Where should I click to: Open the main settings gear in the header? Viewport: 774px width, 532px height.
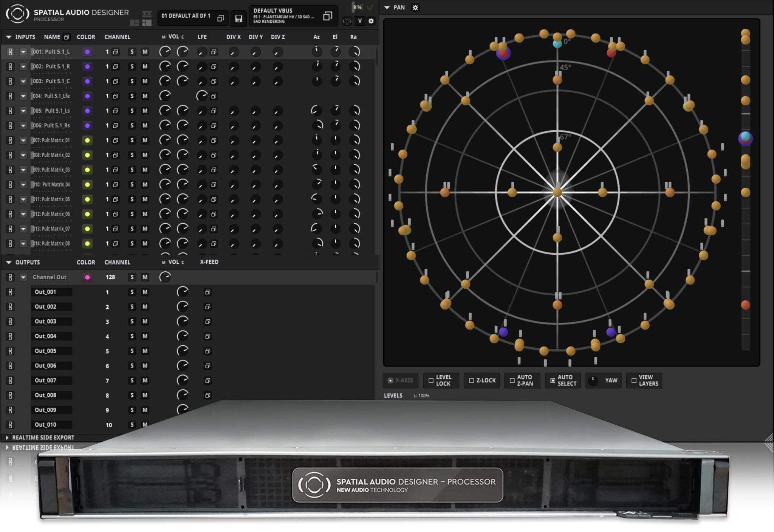point(371,21)
